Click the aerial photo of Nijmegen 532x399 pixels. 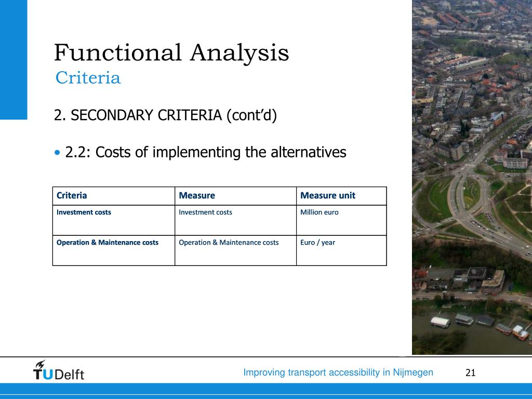[472, 177]
